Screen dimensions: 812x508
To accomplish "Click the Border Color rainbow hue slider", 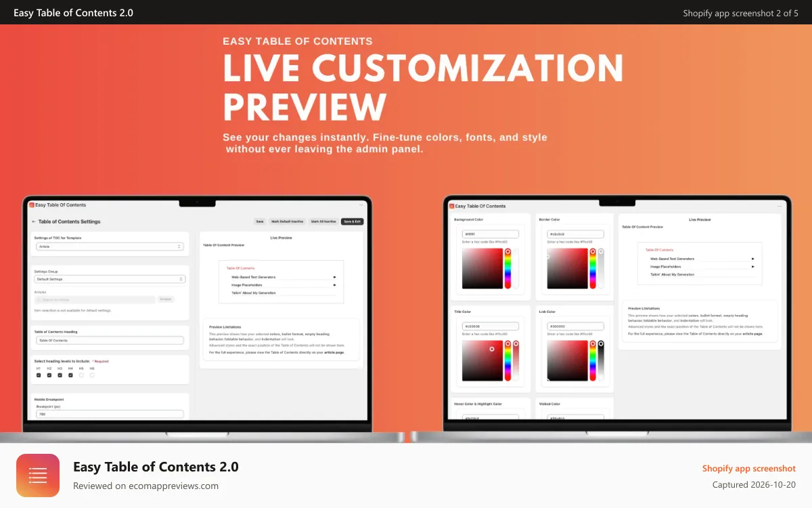I will tap(593, 268).
